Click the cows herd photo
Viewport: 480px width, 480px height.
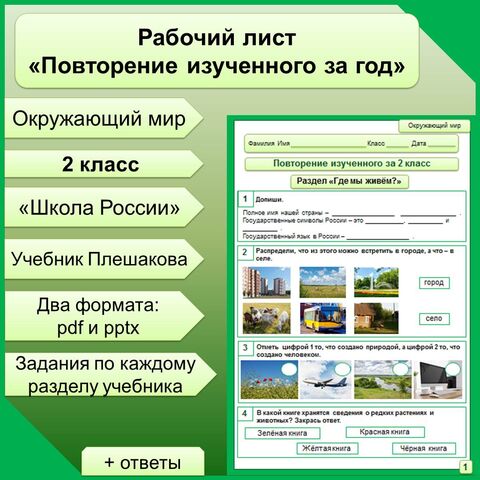(266, 318)
